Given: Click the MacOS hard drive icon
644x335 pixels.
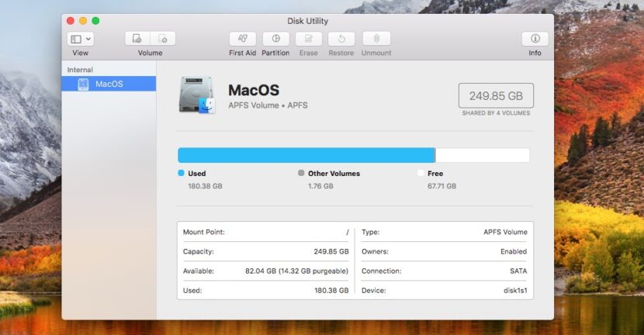Looking at the screenshot, I should (x=196, y=95).
